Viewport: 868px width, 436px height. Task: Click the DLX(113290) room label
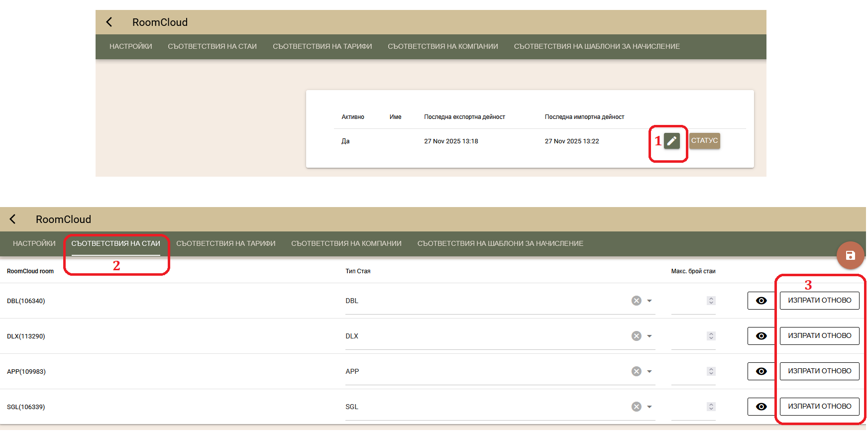pyautogui.click(x=26, y=336)
